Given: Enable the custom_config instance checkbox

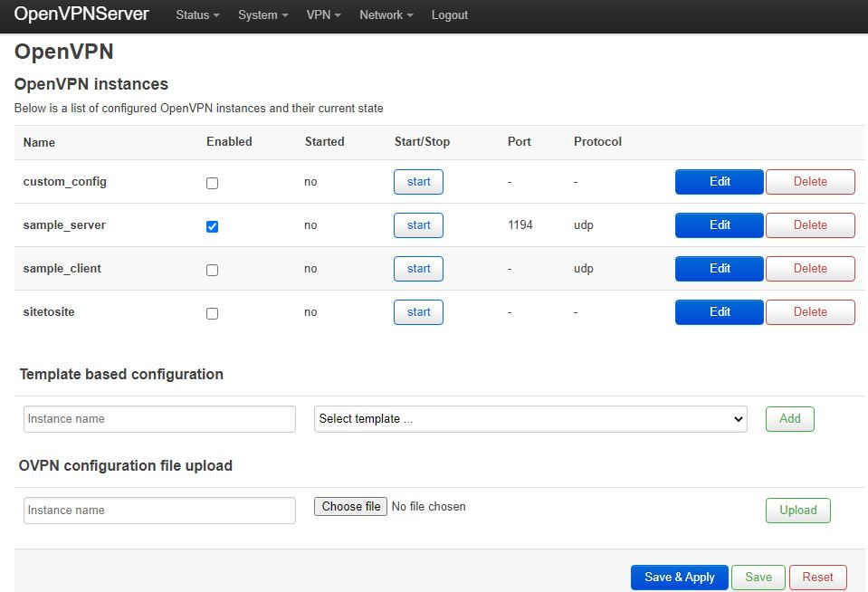Looking at the screenshot, I should 212,183.
